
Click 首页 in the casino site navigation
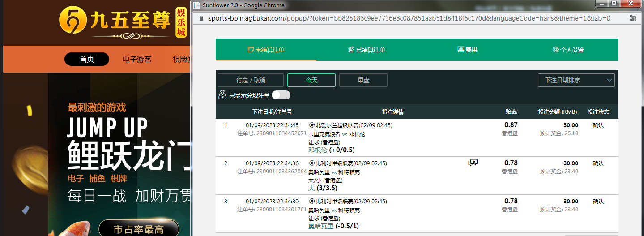click(x=87, y=59)
